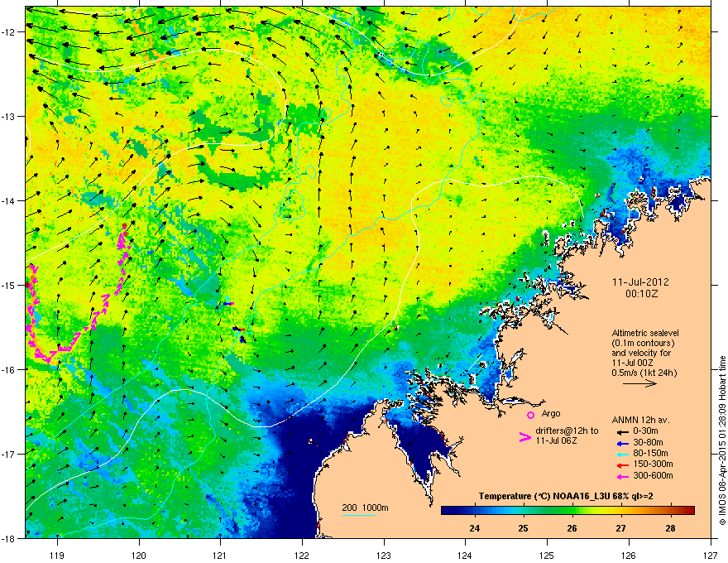Click the 120 longitude axis label

click(139, 555)
